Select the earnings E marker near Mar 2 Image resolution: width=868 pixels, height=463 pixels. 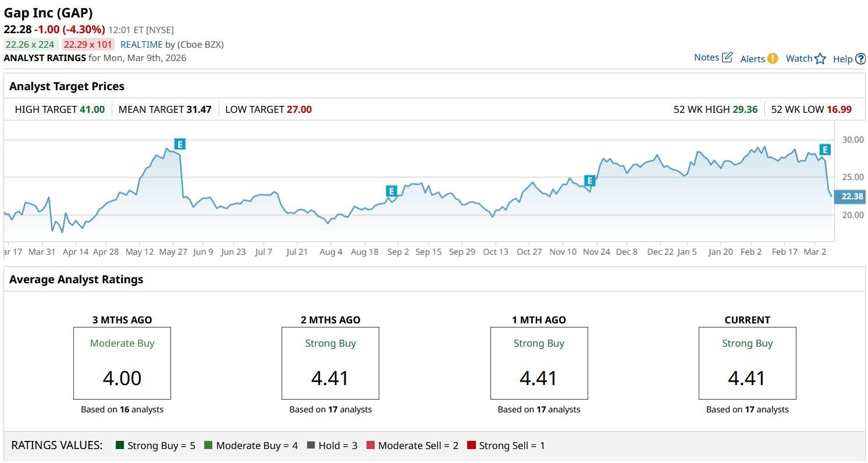[824, 149]
